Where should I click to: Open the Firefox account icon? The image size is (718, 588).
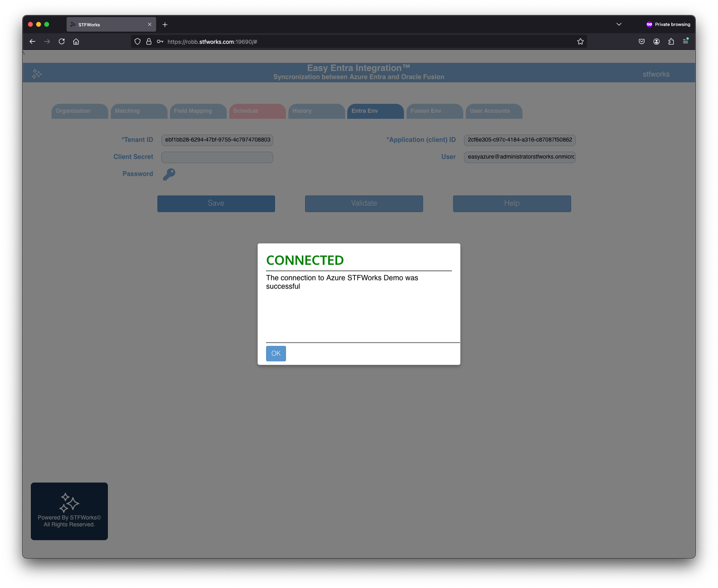tap(656, 42)
